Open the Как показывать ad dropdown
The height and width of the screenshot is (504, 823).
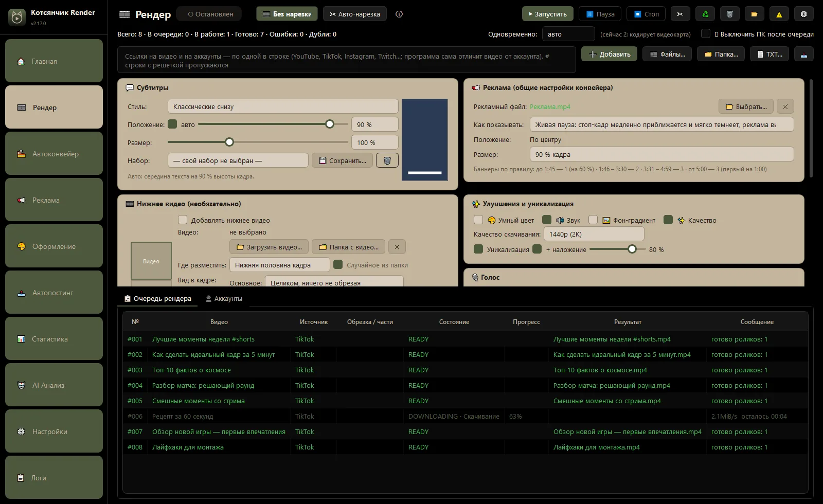[661, 124]
